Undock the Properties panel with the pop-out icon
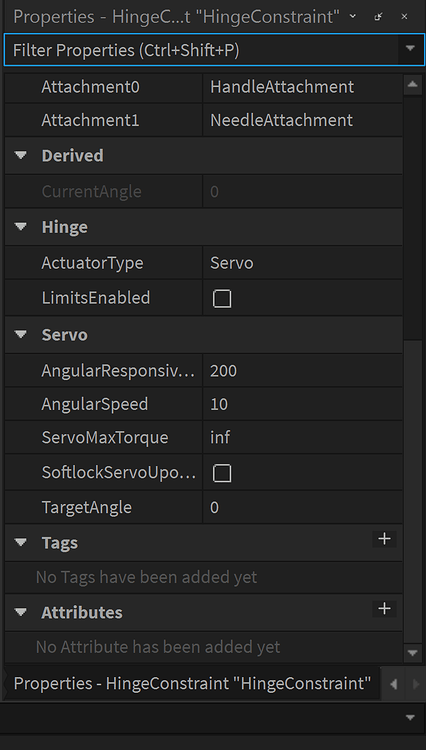Screen dimensions: 426x750 [x=378, y=16]
